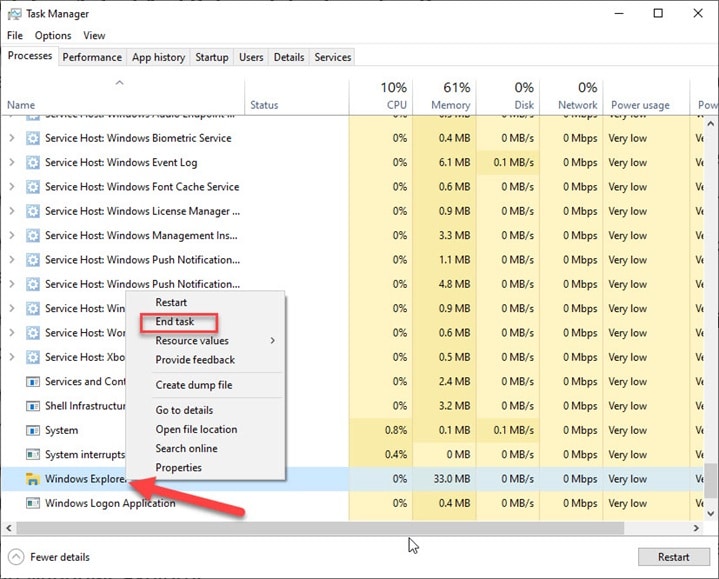The image size is (719, 579).
Task: Click the 0.8% CPU cell for System
Action: (x=381, y=430)
